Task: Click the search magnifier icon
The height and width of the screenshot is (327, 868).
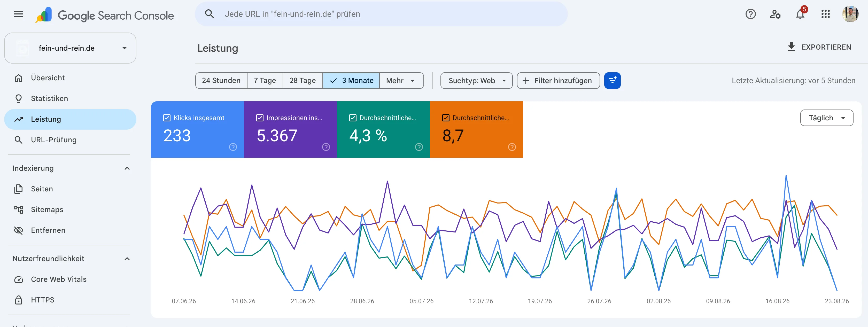Action: click(x=210, y=14)
